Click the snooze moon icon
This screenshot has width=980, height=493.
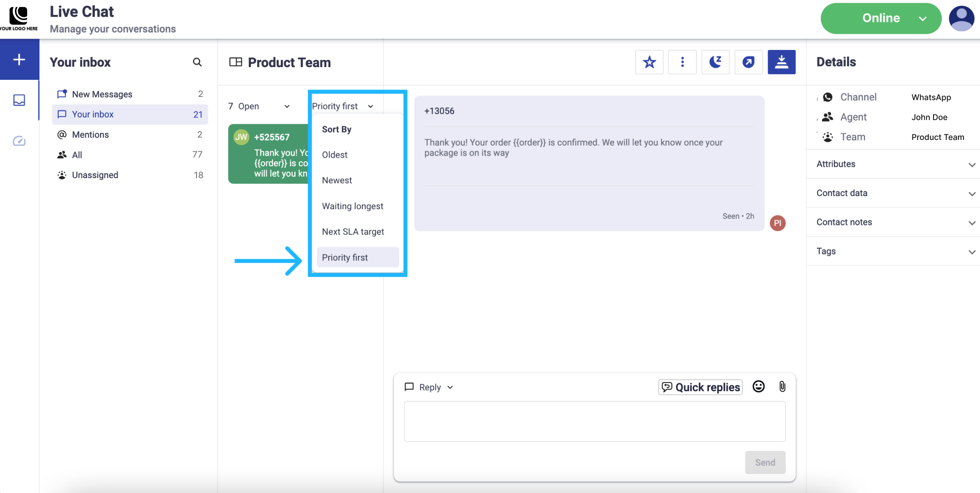point(715,62)
